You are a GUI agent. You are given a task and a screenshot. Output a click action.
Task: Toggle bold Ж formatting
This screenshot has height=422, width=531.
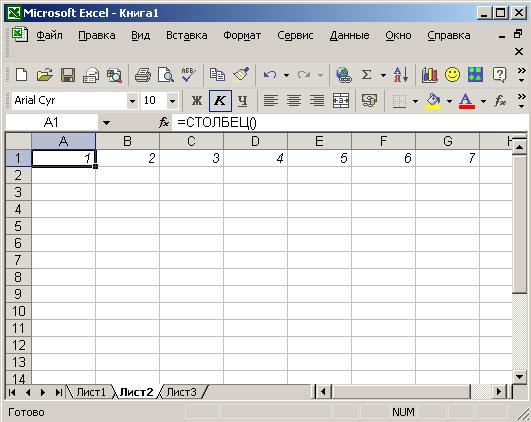(197, 101)
